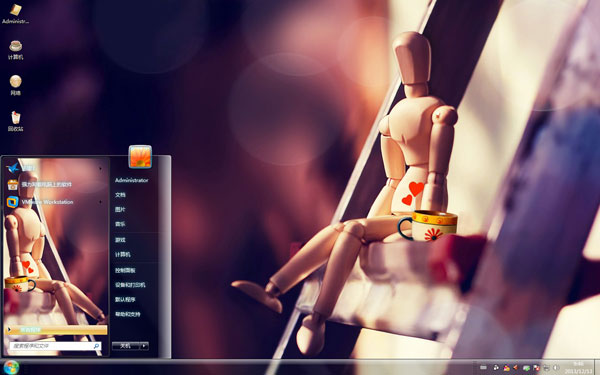The width and height of the screenshot is (600, 375).
Task: Open the shutdown options arrow
Action: tap(144, 346)
